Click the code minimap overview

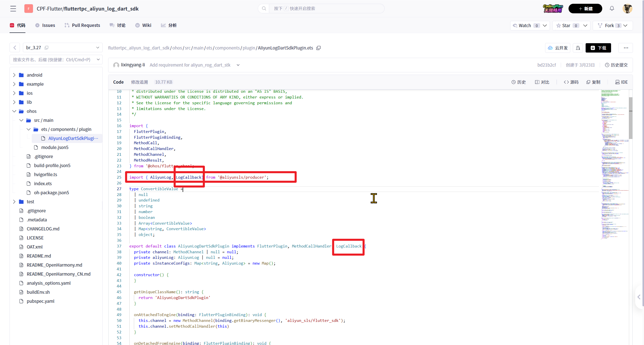point(615,165)
